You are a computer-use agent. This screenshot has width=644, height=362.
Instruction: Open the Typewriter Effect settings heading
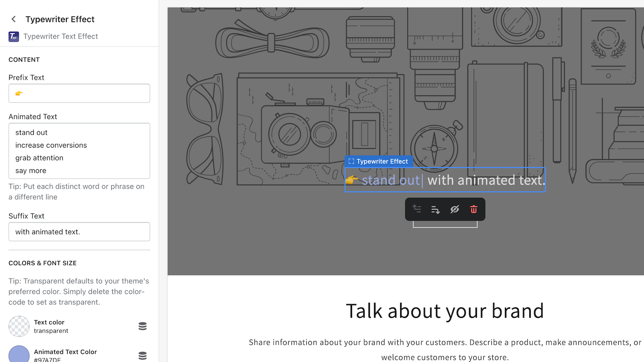(60, 19)
